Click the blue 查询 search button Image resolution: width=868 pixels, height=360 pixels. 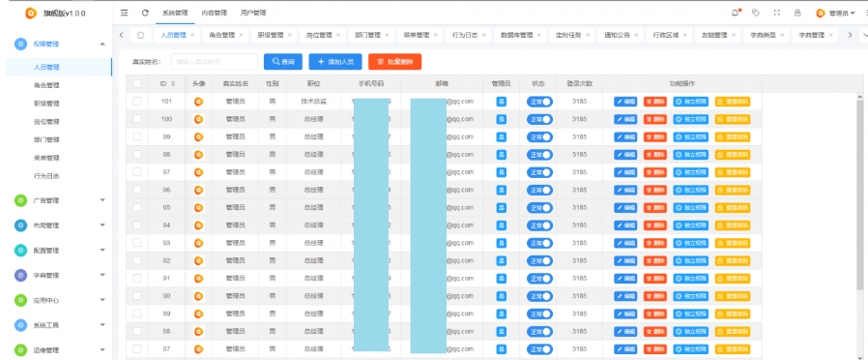[283, 62]
